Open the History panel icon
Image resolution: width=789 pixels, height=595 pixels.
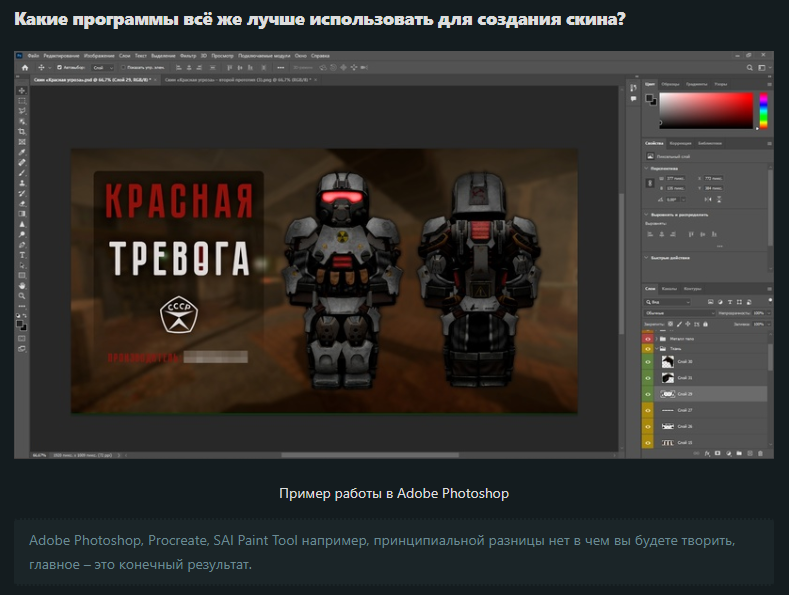coord(633,88)
